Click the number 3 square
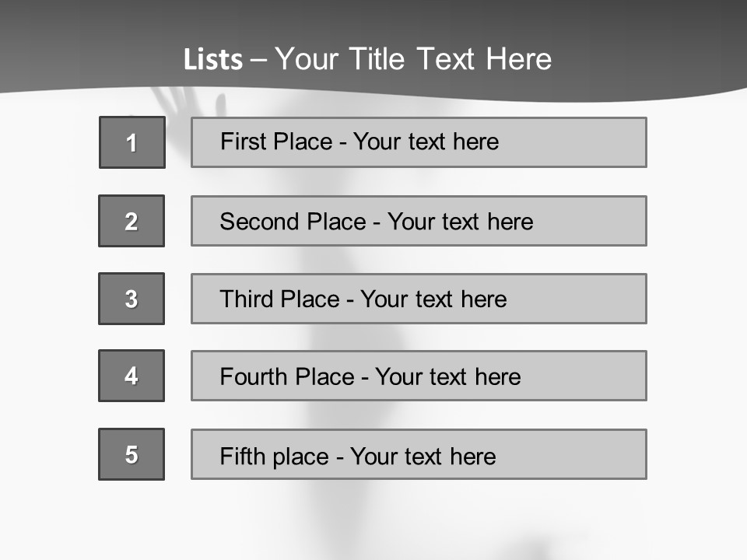This screenshot has width=747, height=560. pos(132,299)
